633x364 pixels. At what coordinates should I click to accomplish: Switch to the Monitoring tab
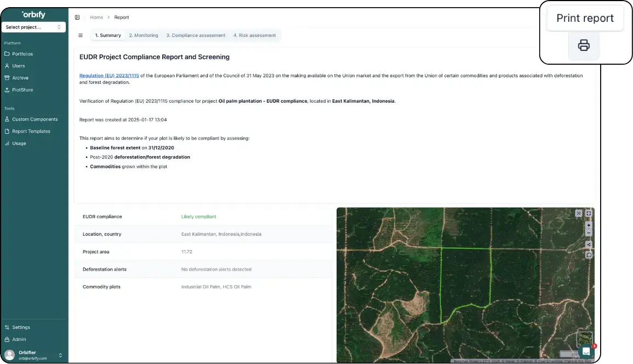tap(143, 35)
